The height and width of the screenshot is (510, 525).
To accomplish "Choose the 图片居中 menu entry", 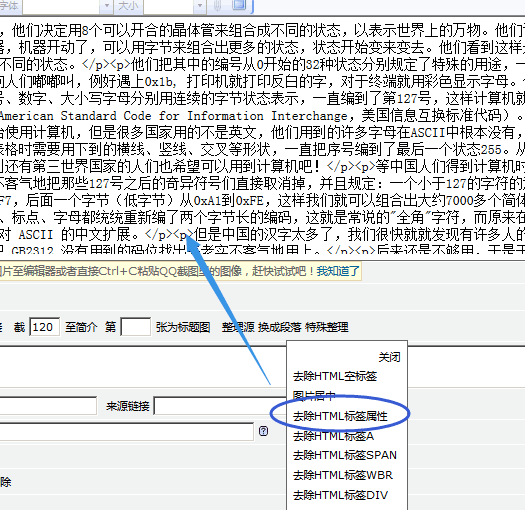I will pos(314,396).
